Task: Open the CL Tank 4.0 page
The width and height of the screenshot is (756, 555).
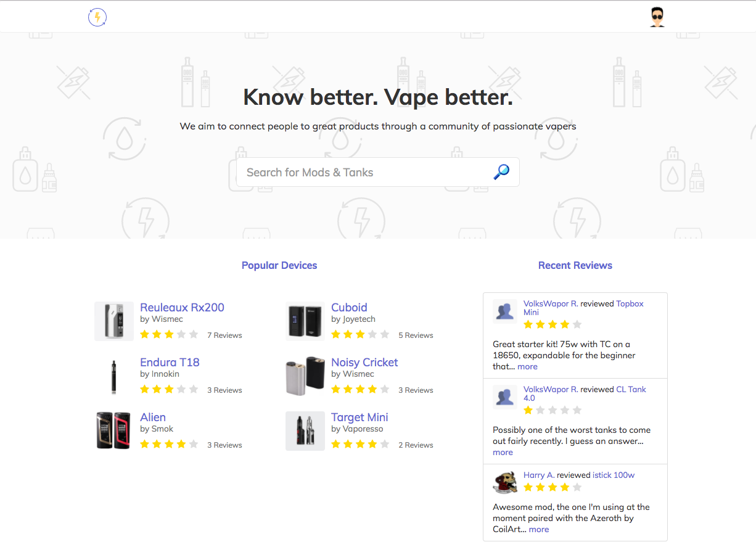Action: pyautogui.click(x=631, y=389)
